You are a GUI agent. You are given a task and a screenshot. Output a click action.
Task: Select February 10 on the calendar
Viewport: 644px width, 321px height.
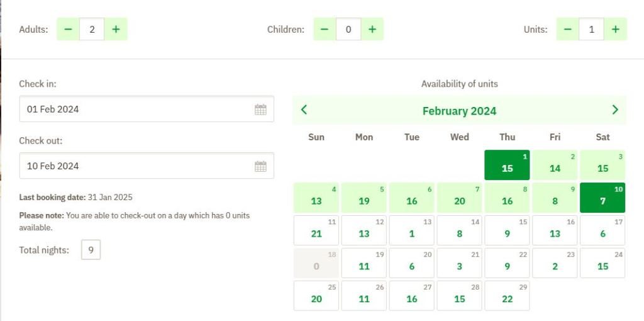[x=602, y=198]
